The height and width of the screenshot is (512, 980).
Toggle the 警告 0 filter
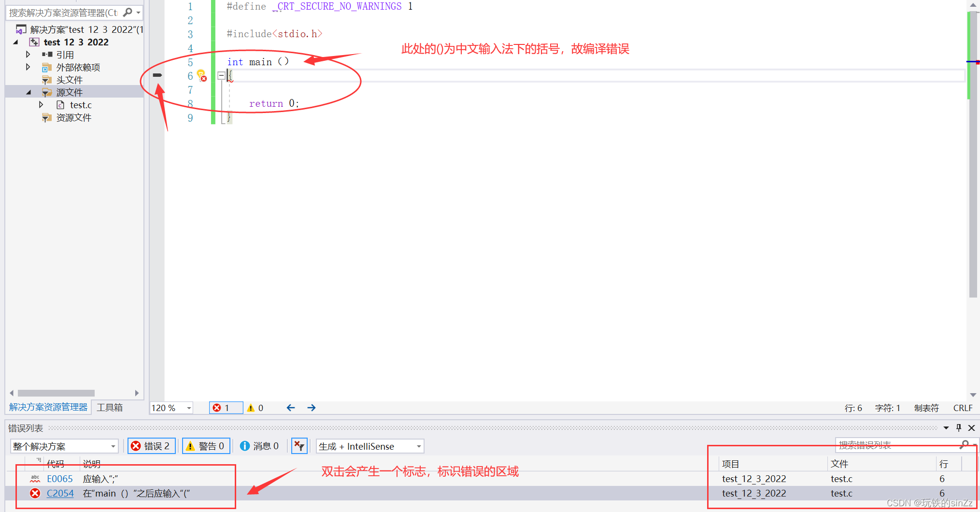click(x=206, y=446)
